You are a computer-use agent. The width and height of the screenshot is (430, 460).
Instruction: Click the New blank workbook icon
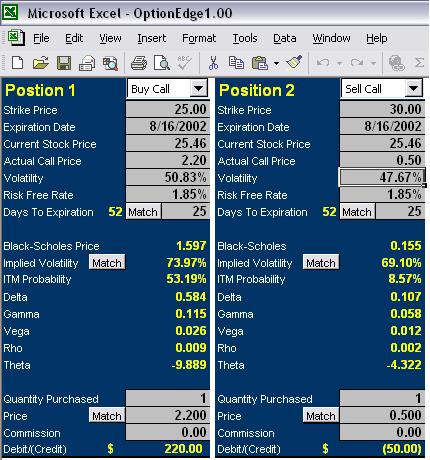point(17,63)
